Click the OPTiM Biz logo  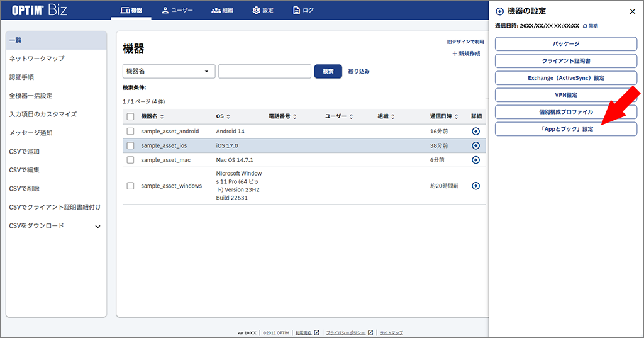coord(40,10)
